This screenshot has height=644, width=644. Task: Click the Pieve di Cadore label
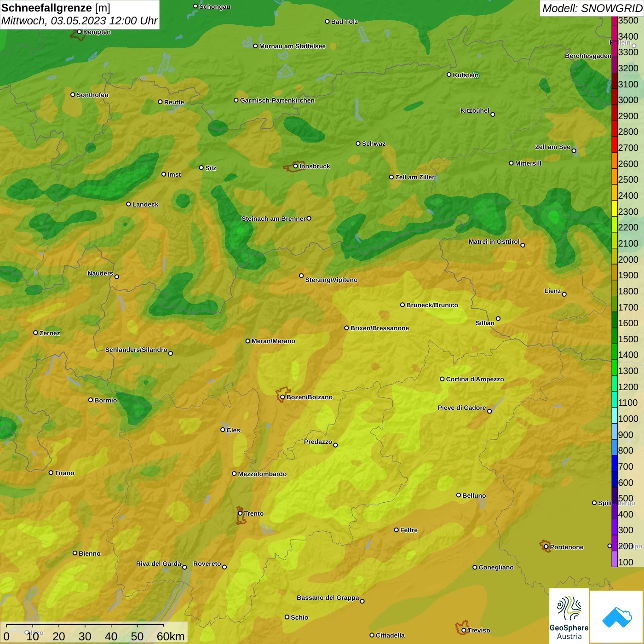coord(462,408)
